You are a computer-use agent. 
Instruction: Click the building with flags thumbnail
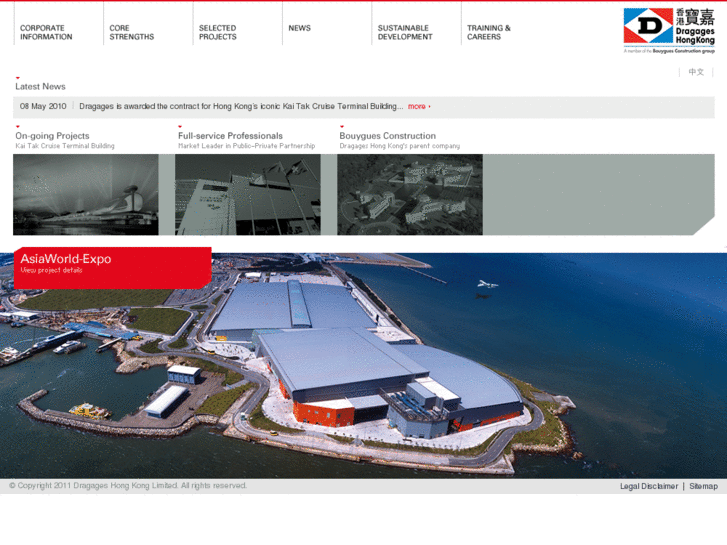point(248,195)
